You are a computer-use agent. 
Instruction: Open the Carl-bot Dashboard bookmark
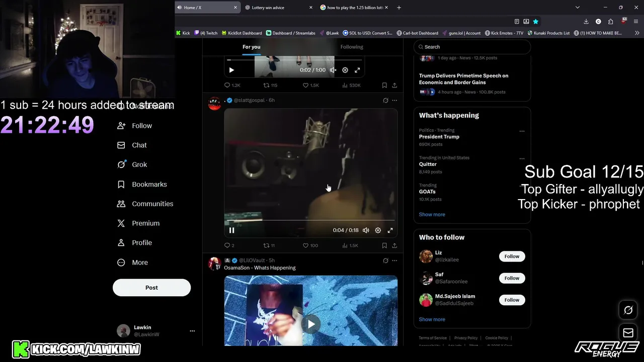click(417, 33)
